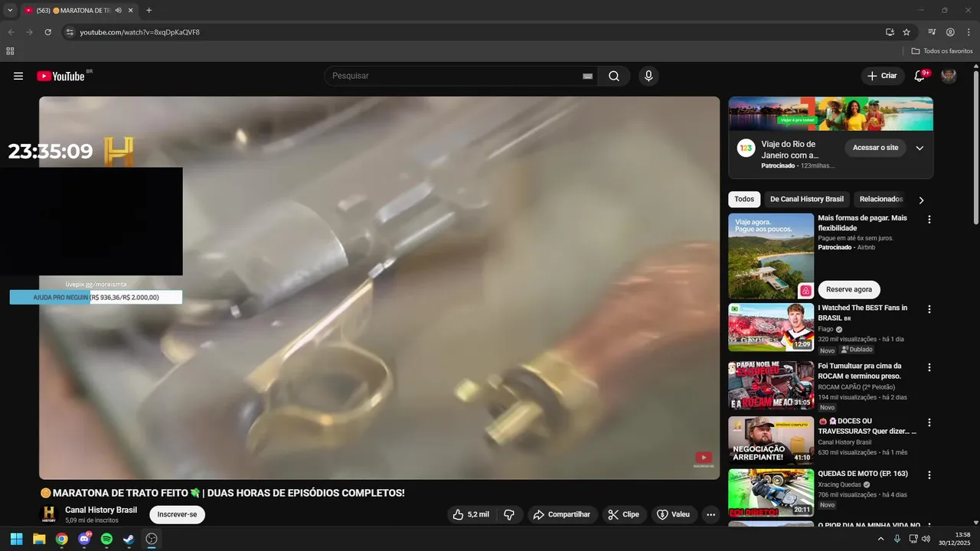The height and width of the screenshot is (551, 980).
Task: Click the Canal History Brasil channel avatar
Action: coord(49,514)
